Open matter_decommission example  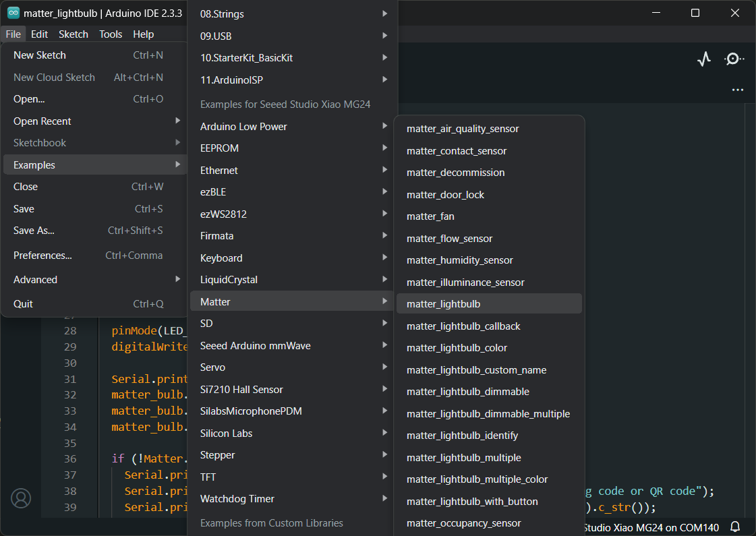489,173
